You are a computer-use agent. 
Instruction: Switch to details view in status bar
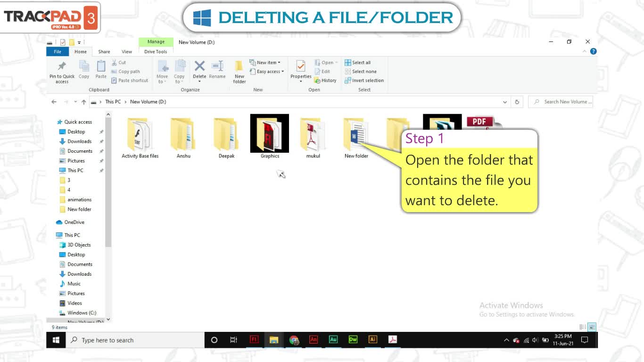tap(583, 327)
